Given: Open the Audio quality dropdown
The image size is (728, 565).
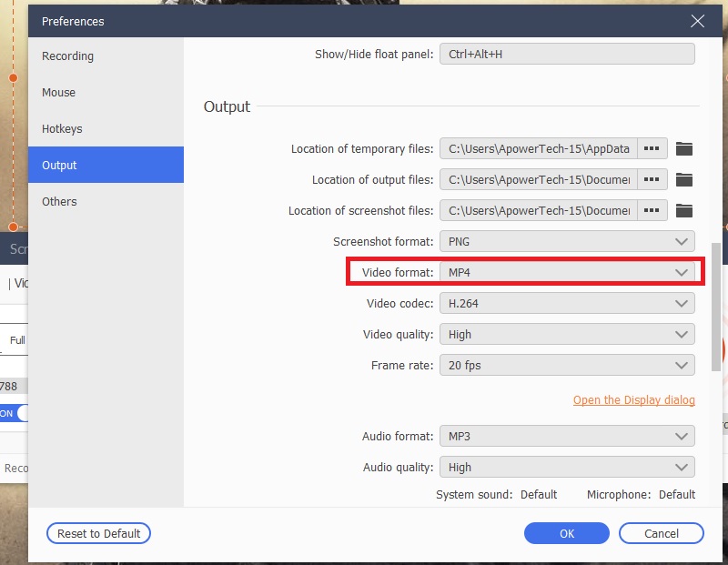Looking at the screenshot, I should [x=567, y=467].
